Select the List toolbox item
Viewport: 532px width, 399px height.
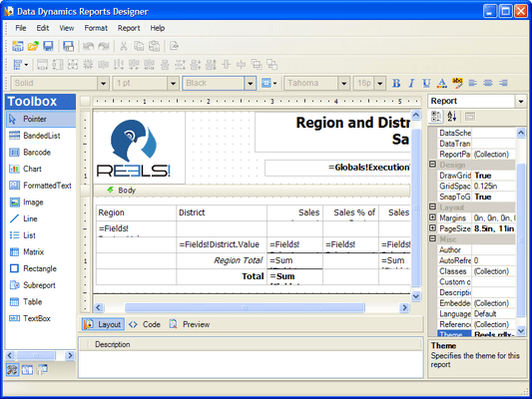point(41,235)
